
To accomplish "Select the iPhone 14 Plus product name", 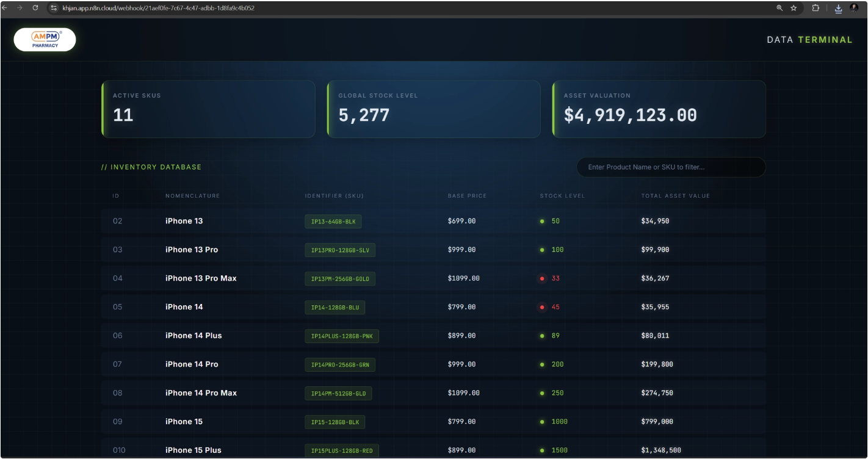I will tap(193, 336).
